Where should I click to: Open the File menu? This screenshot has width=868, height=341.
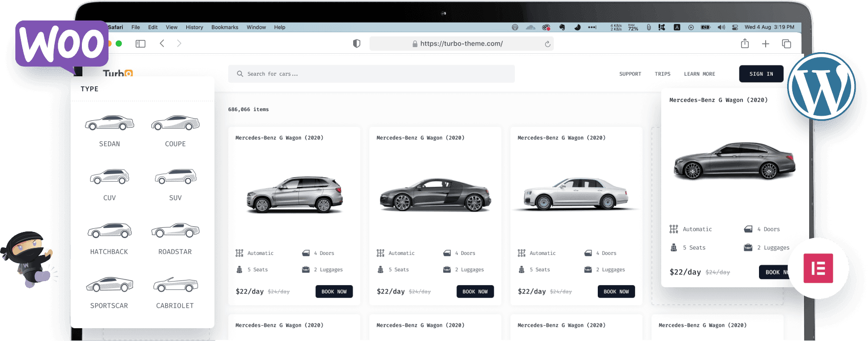pos(136,27)
